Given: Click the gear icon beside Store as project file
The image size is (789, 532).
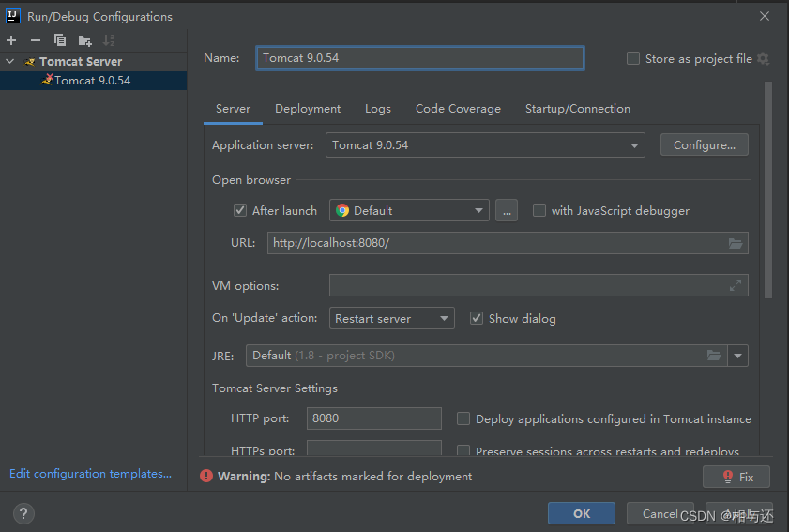Looking at the screenshot, I should (x=764, y=59).
